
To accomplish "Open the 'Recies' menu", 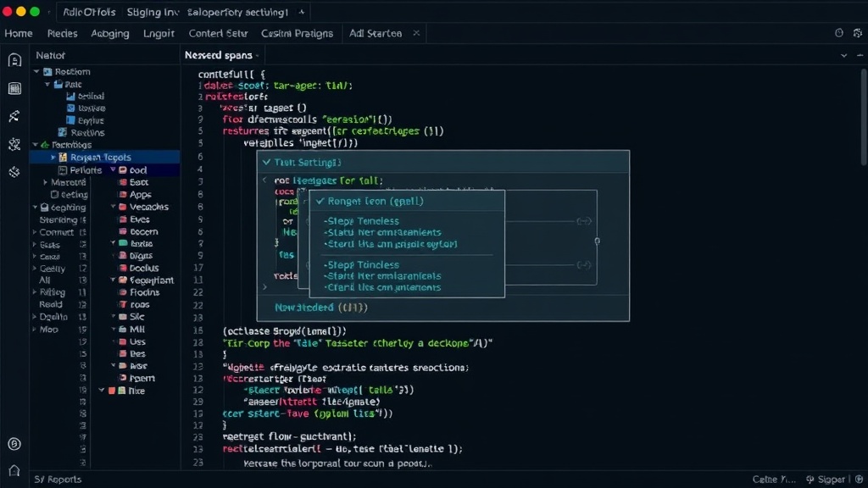I will tap(62, 33).
